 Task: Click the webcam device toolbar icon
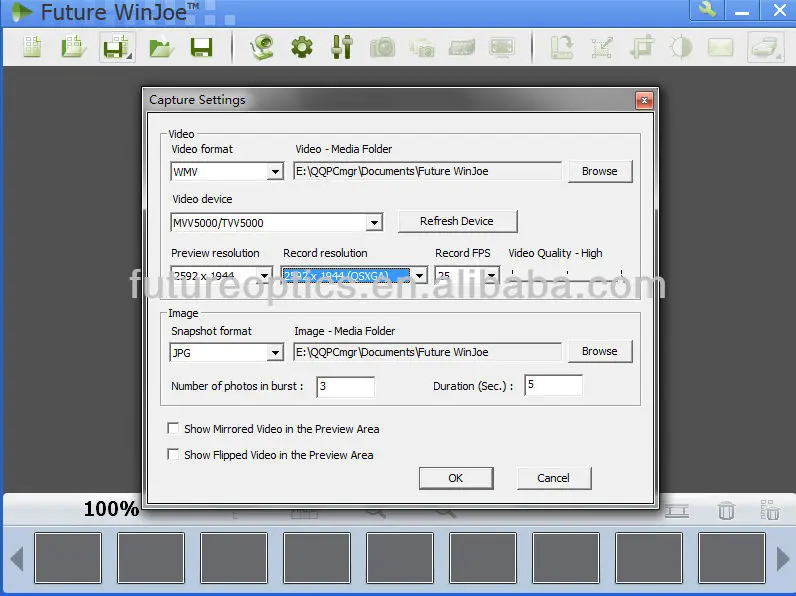262,47
